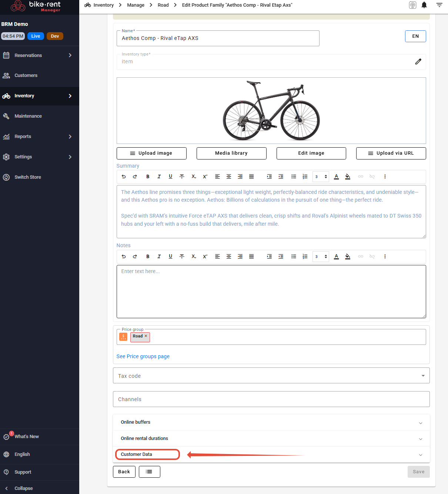Open the notifications bell
Screen dimensions: 448x494
424,5
